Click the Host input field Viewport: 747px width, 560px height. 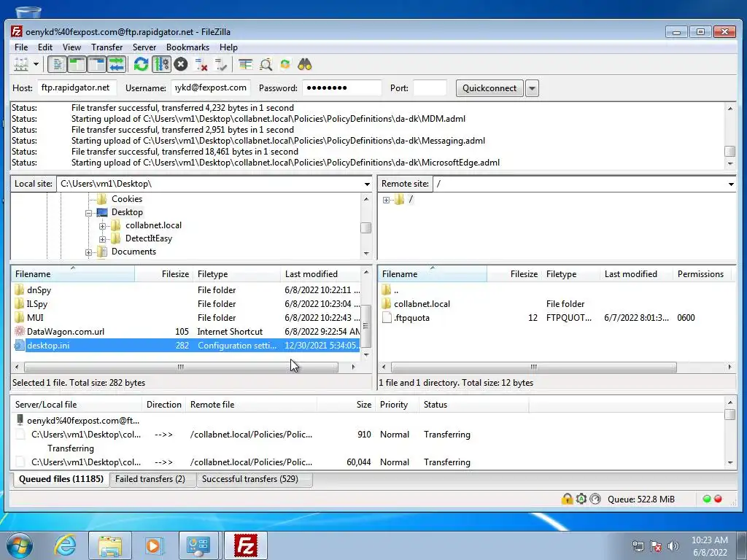pyautogui.click(x=77, y=87)
